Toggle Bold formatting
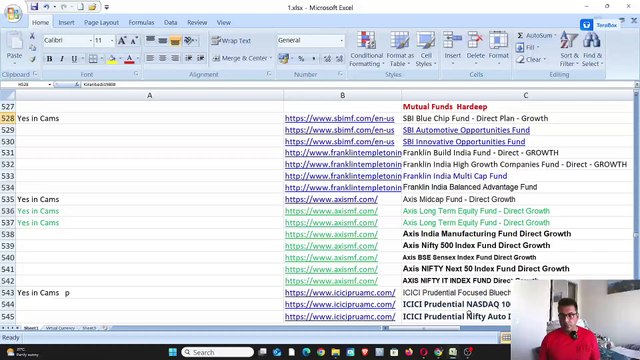This screenshot has width=640, height=360. [x=49, y=59]
